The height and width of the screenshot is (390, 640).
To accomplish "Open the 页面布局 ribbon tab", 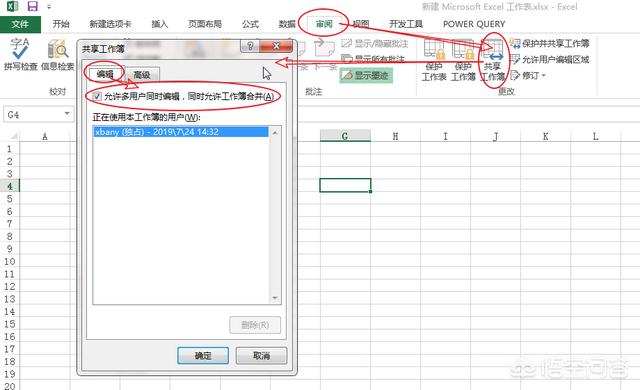I will pyautogui.click(x=205, y=24).
